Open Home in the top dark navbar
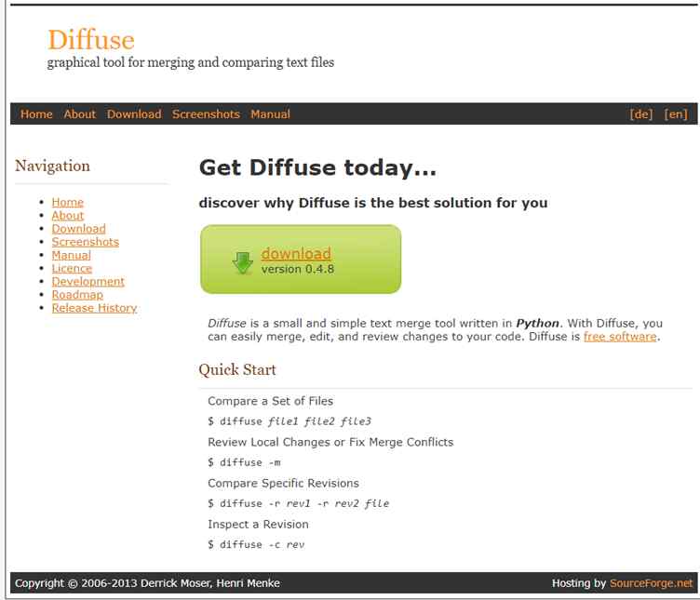 36,114
